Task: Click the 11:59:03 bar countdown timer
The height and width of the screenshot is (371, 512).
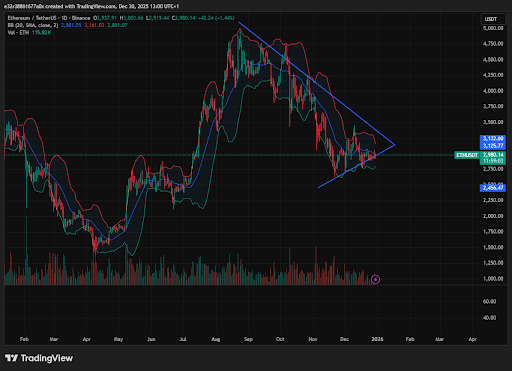Action: [x=493, y=161]
